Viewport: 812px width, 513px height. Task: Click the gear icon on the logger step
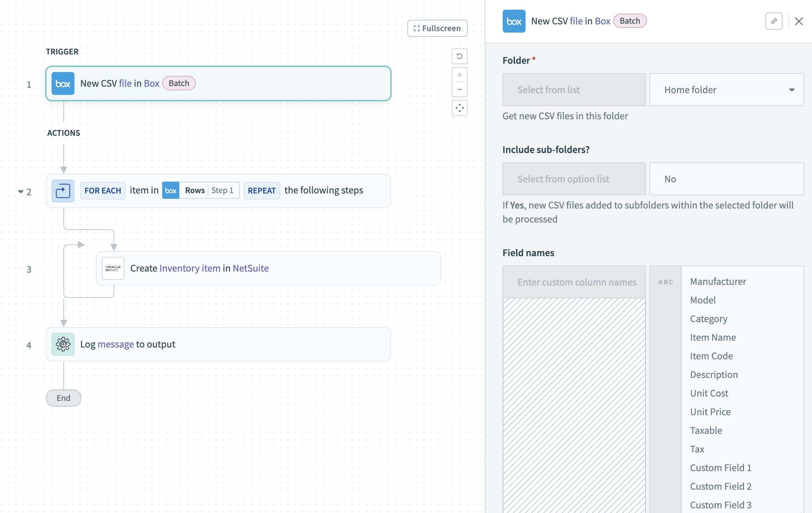click(63, 344)
